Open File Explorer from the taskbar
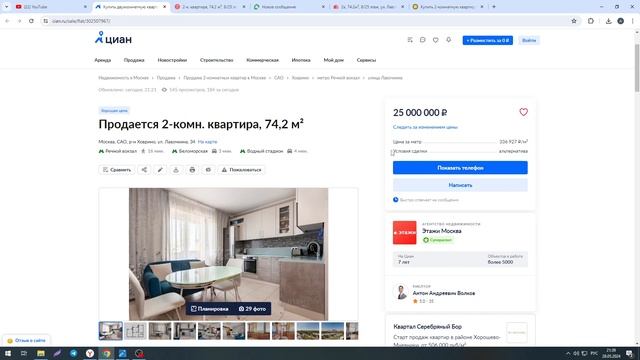Viewport: 640px width, 360px height. click(x=41, y=353)
